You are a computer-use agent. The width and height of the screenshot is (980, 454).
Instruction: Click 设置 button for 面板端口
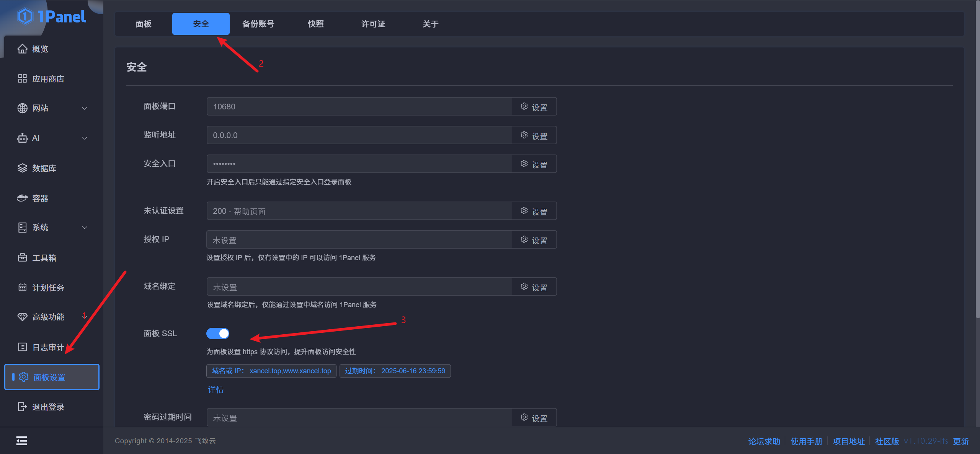tap(534, 107)
